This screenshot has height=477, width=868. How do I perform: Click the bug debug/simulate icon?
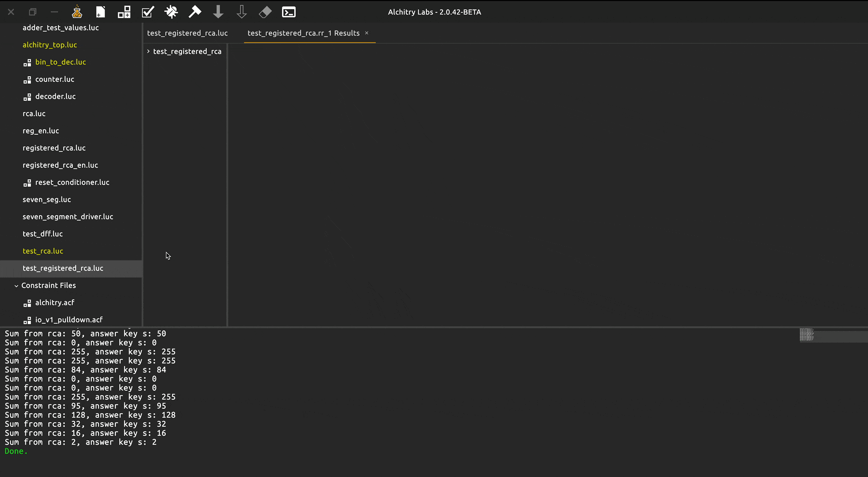click(x=171, y=12)
